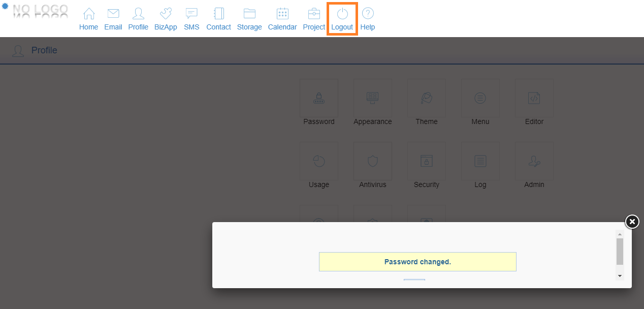Open the Calendar module

[x=282, y=19]
